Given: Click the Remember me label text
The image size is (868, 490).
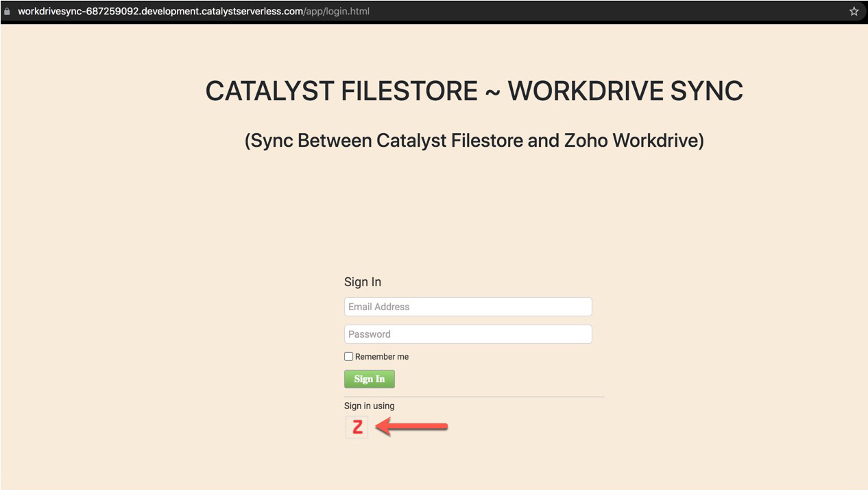Looking at the screenshot, I should (381, 356).
